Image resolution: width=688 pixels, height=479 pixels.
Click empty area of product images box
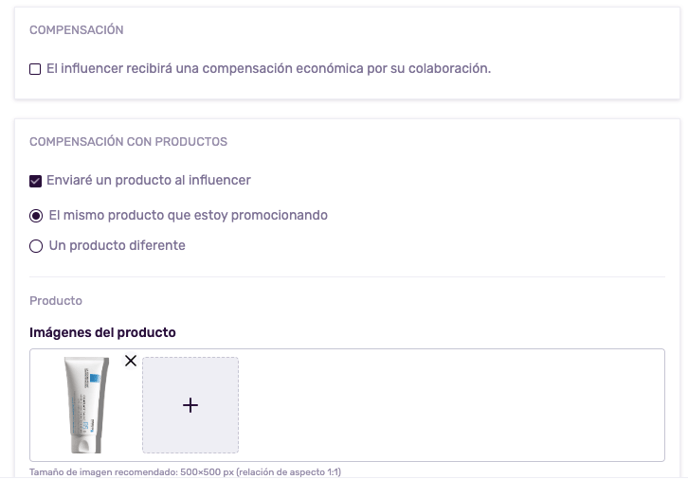click(452, 405)
